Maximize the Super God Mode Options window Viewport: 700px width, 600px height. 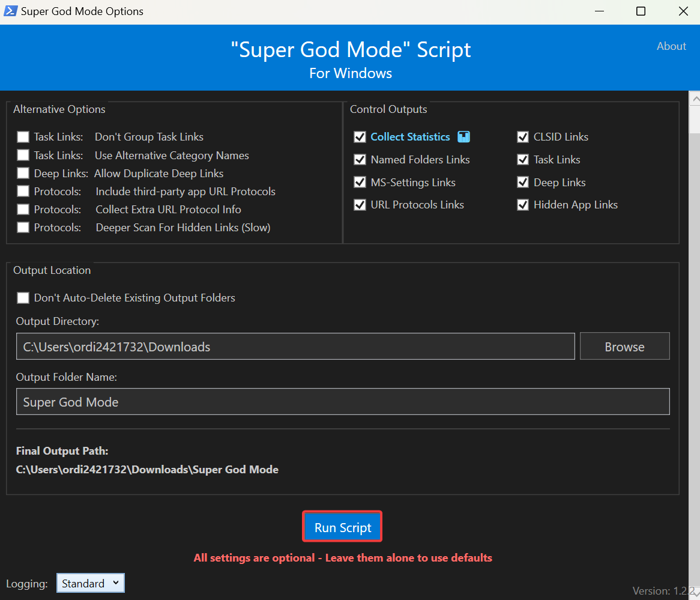(x=641, y=11)
